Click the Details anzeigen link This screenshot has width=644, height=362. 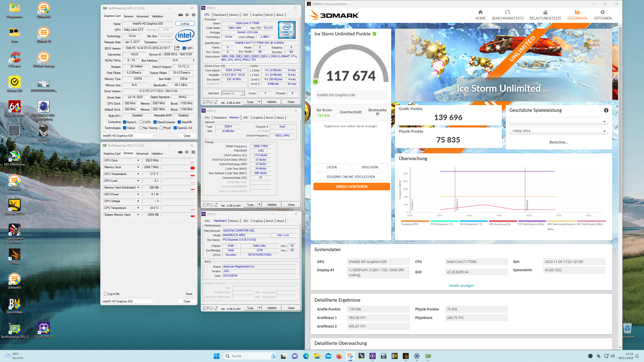click(x=461, y=286)
